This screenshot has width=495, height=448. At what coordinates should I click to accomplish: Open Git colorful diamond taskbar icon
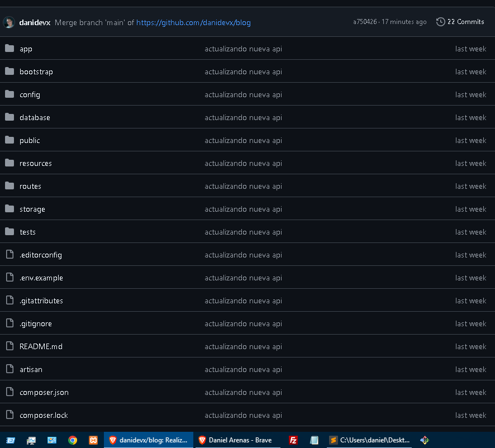(x=424, y=440)
